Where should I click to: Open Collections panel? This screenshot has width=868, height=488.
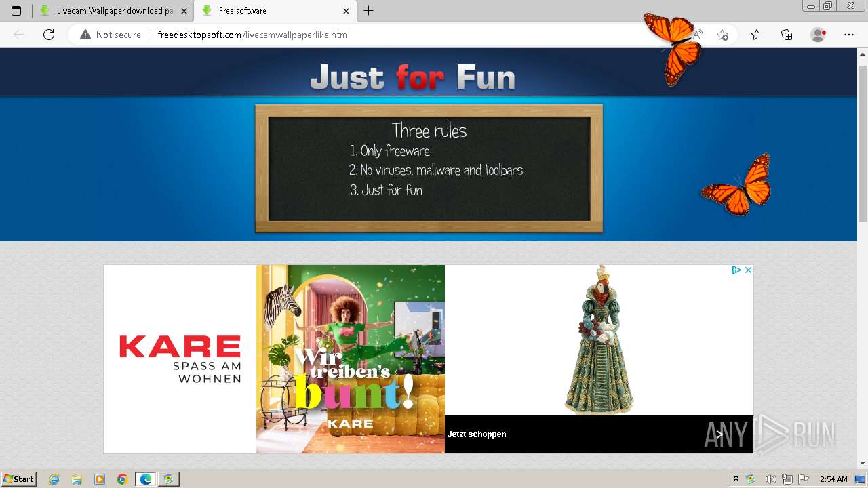tap(787, 35)
